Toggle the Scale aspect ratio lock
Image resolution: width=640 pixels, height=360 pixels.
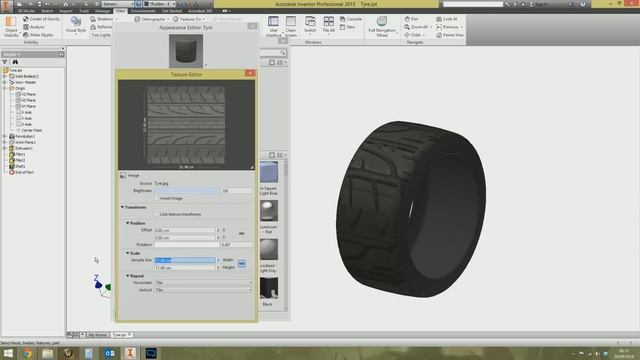pyautogui.click(x=242, y=264)
